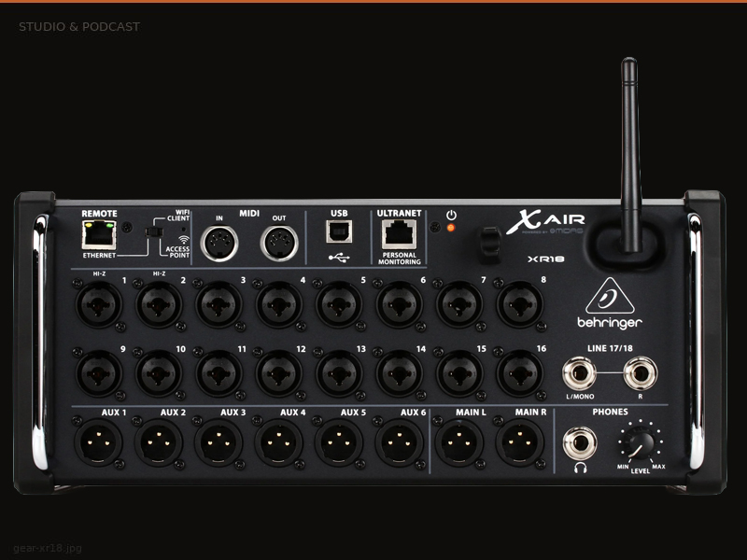Toggle the WiFi Client / Access Point switch
The image size is (747, 560).
coord(154,232)
